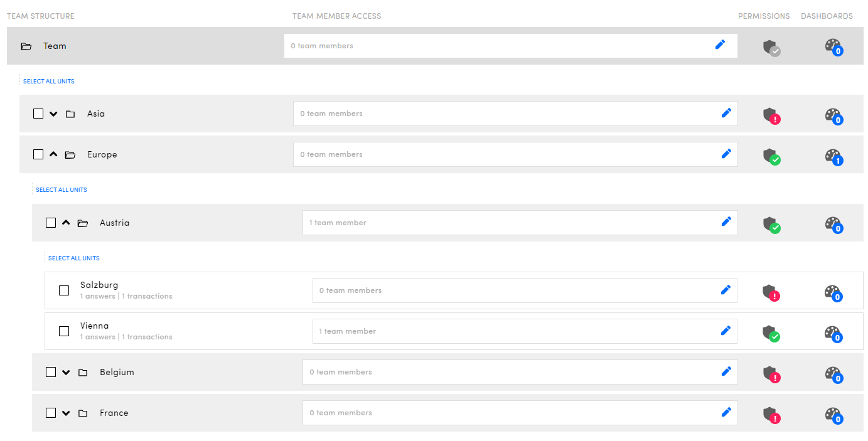Open the Team row permissions shield
Image resolution: width=868 pixels, height=441 pixels.
click(x=771, y=48)
